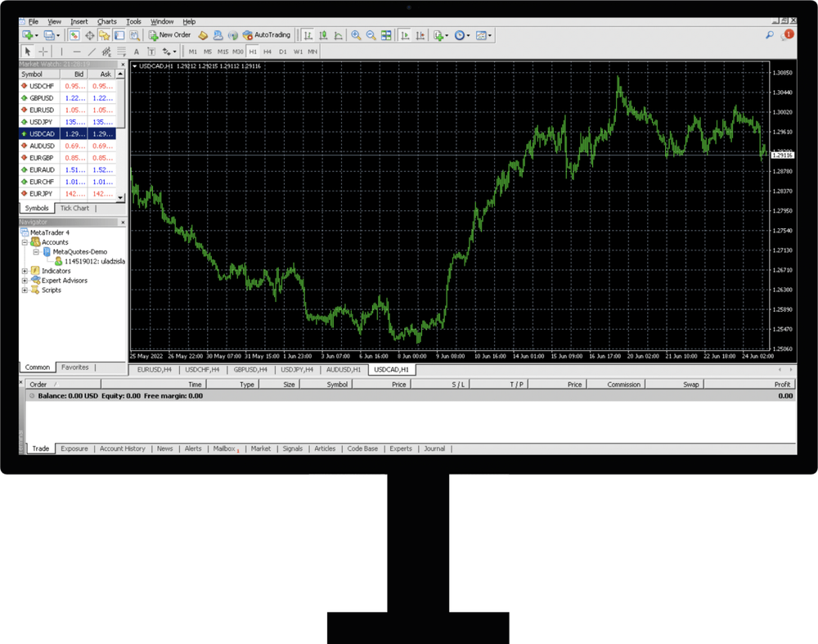The height and width of the screenshot is (644, 818).
Task: Launch the MetaEditor
Action: [x=203, y=34]
